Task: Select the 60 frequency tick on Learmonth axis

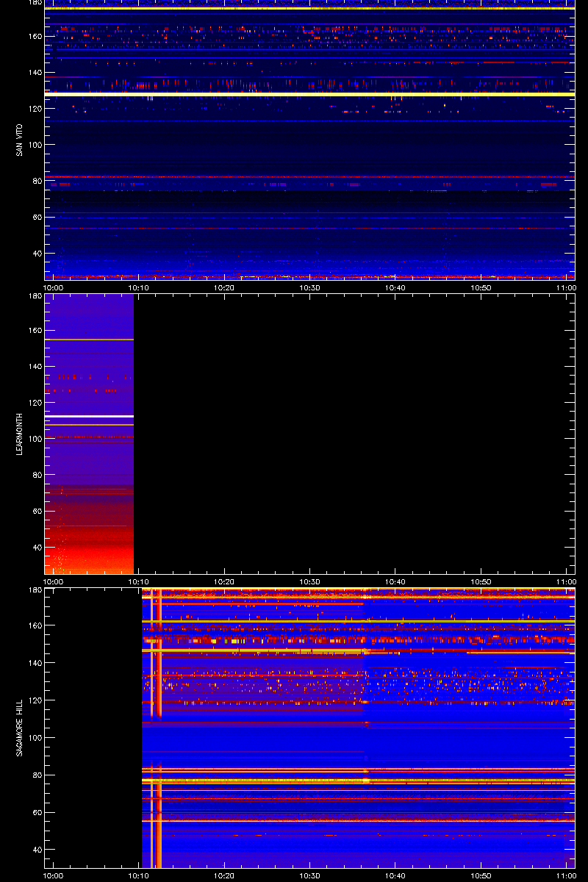Action: tap(36, 511)
